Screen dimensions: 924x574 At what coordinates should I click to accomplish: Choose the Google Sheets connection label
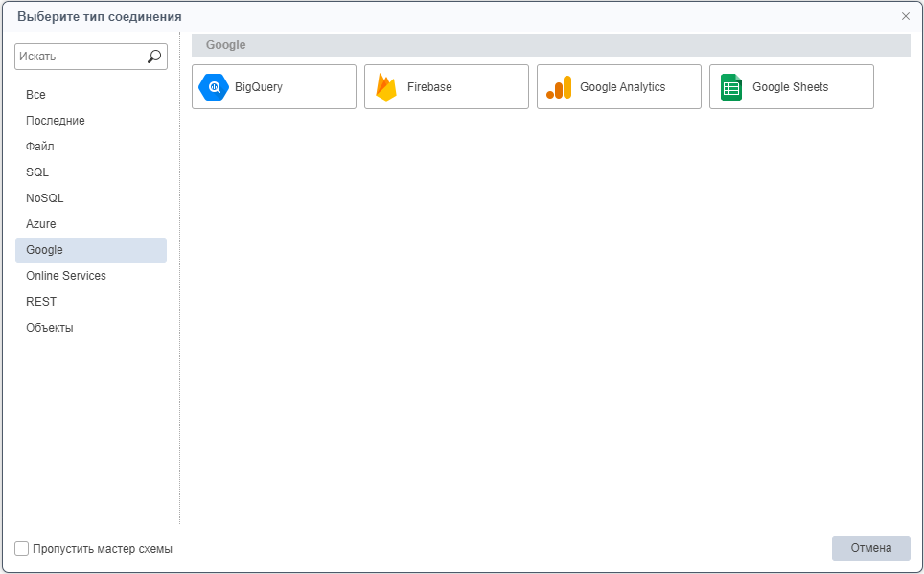(790, 87)
